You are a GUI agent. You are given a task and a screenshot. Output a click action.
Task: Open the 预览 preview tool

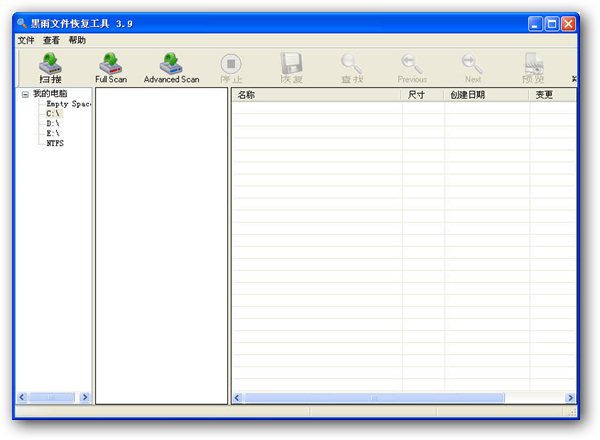coord(533,67)
